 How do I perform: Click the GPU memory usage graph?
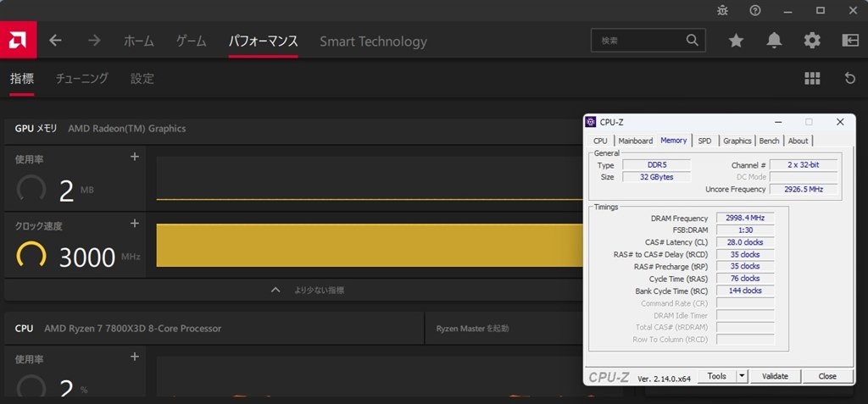point(370,178)
